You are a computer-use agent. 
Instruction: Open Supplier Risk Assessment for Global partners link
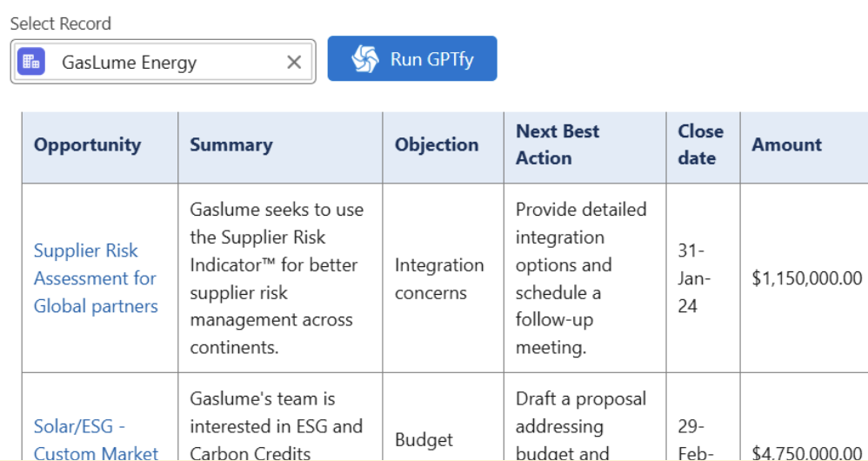(x=96, y=278)
